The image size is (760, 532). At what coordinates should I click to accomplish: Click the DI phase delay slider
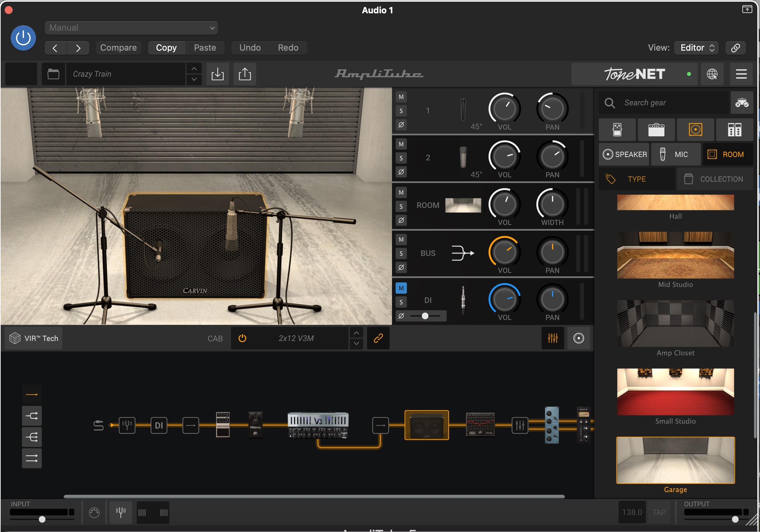(x=425, y=316)
